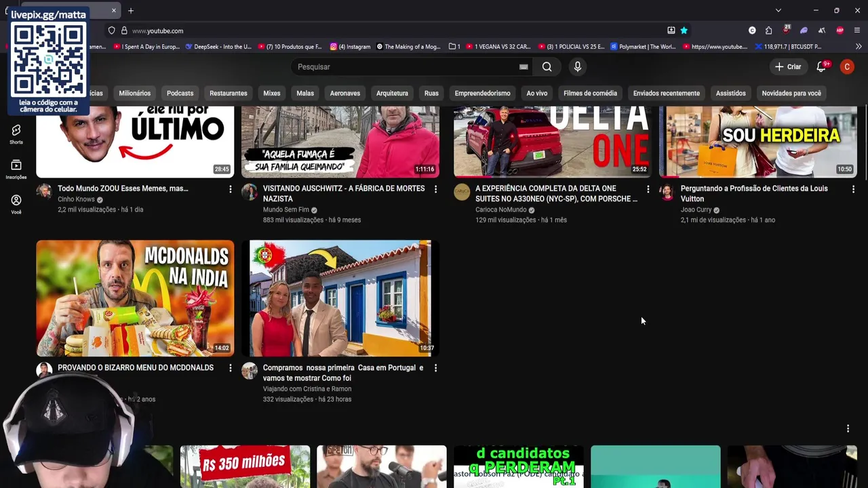
Task: Start voice search with the microphone
Action: click(x=578, y=66)
